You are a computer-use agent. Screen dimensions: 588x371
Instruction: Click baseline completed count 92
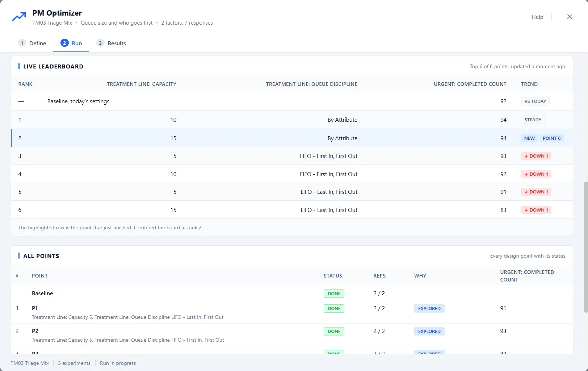[x=503, y=101]
